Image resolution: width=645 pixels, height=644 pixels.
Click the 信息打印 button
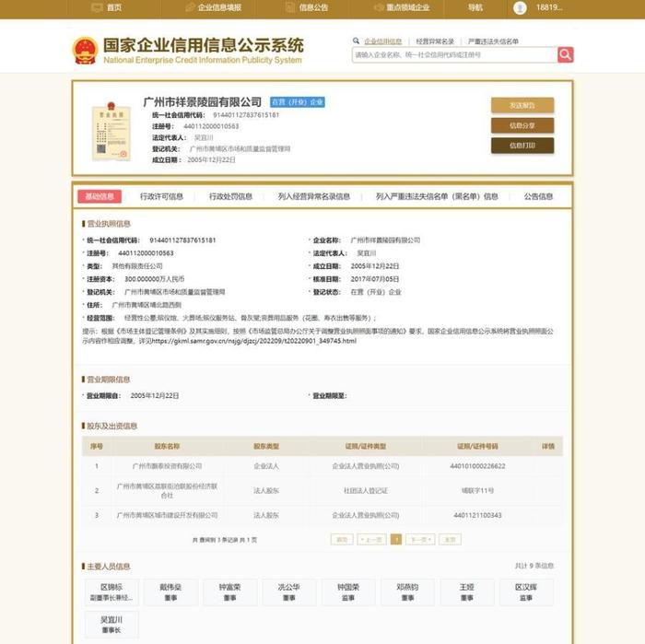[522, 146]
